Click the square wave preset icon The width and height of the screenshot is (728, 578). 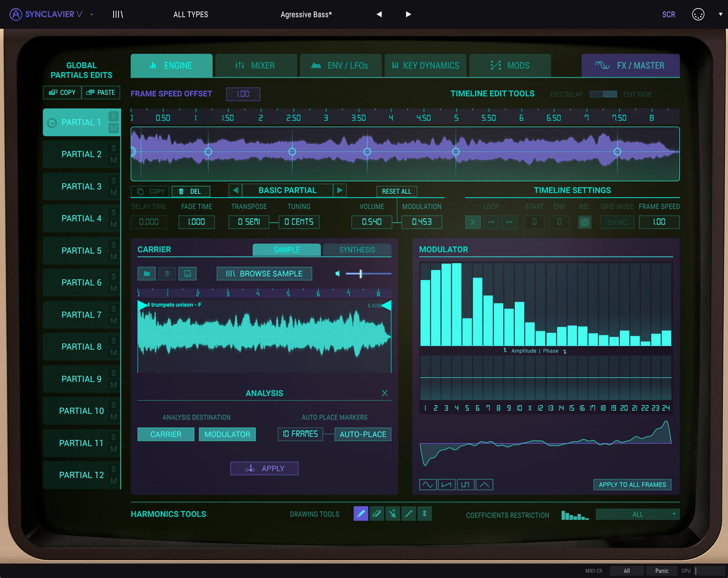pos(466,485)
